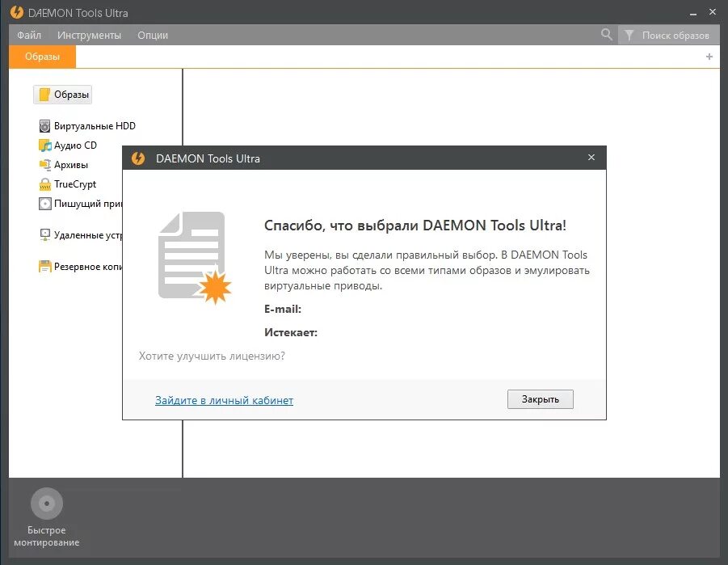Open the Инструменты menu

89,36
